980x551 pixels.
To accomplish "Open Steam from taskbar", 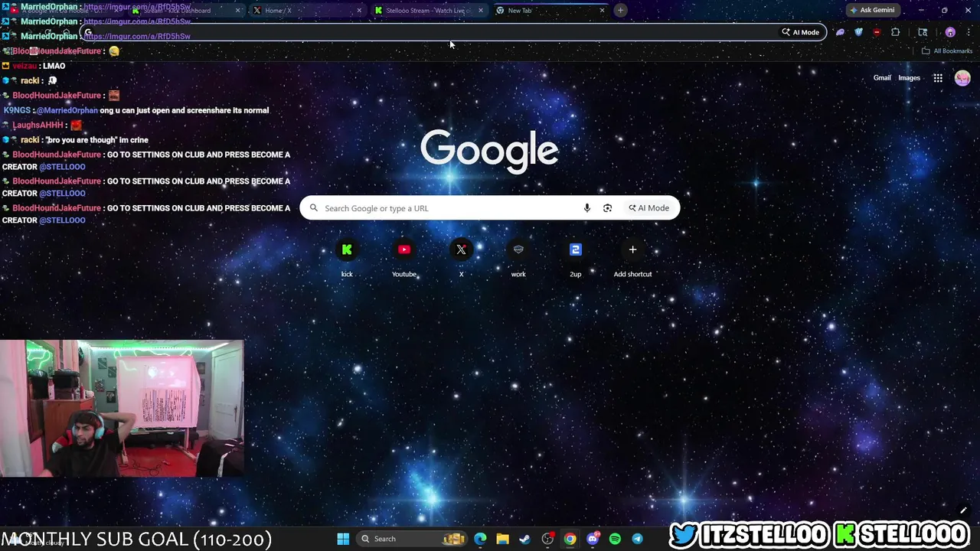I will 524,539.
